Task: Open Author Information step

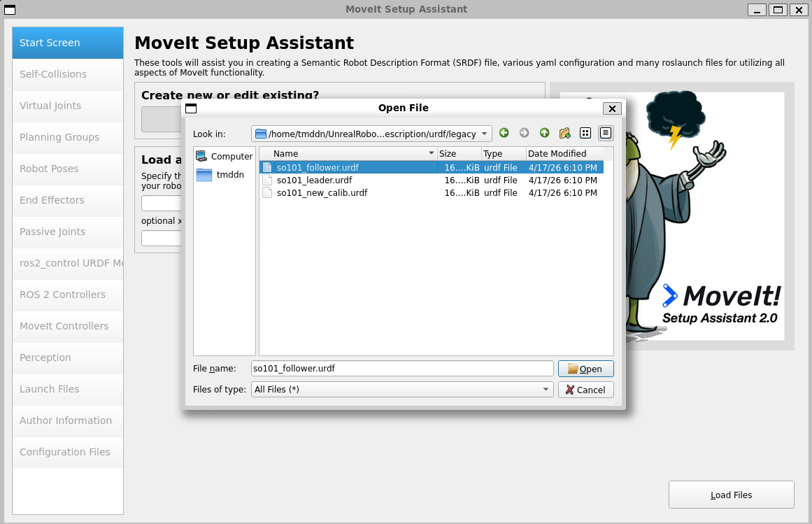Action: pos(68,420)
